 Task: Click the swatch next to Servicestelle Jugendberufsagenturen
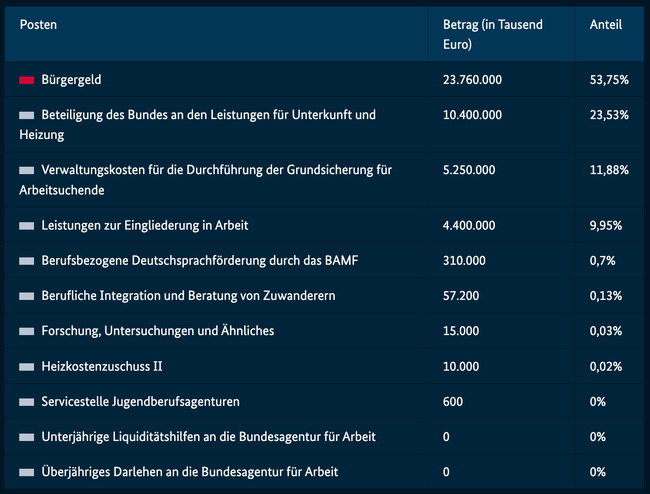click(27, 401)
